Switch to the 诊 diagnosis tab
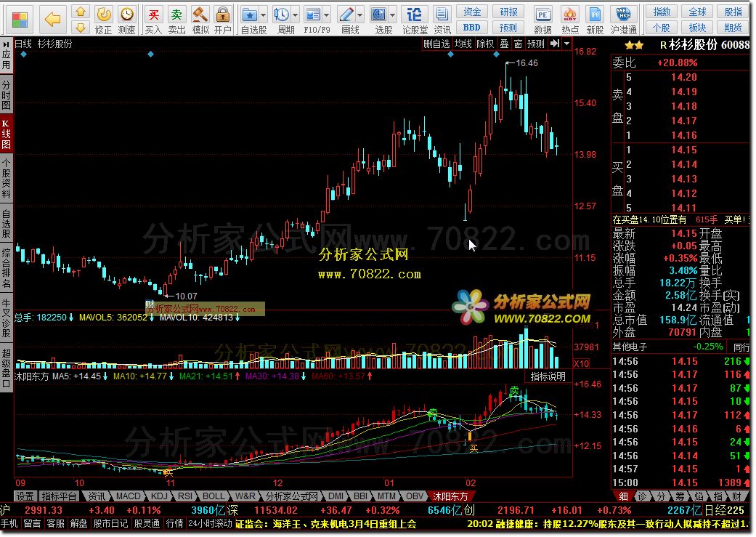This screenshot has width=756, height=537. click(x=642, y=496)
